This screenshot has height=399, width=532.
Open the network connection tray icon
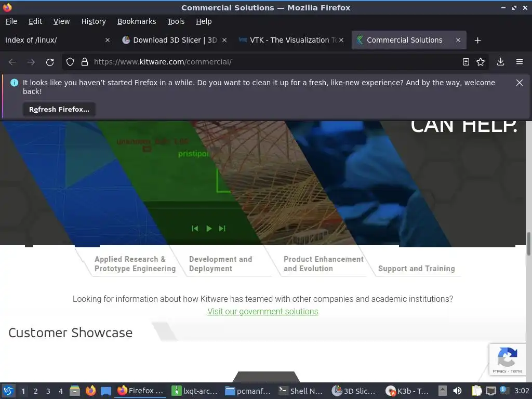coord(490,391)
